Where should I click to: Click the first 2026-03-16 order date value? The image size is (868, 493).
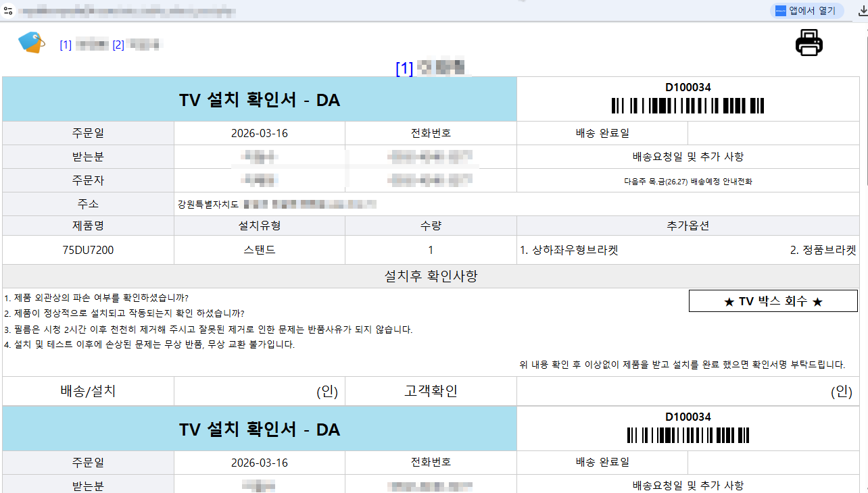[260, 133]
